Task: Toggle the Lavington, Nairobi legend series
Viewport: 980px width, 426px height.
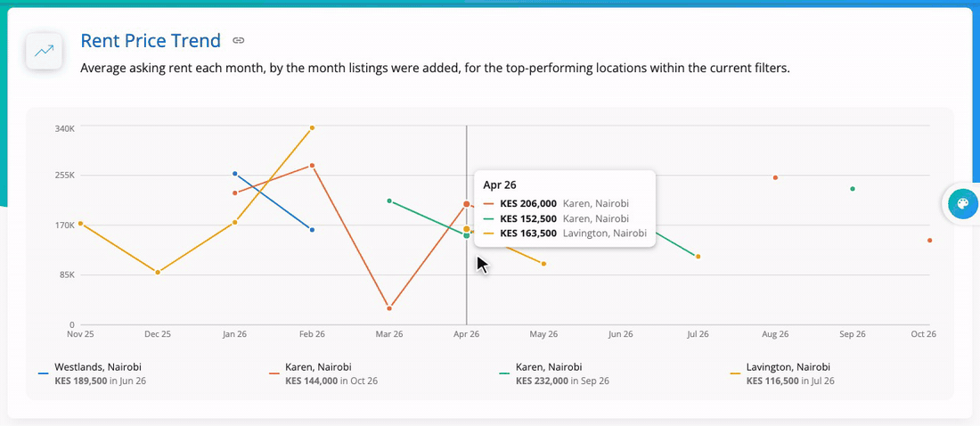Action: coord(782,373)
